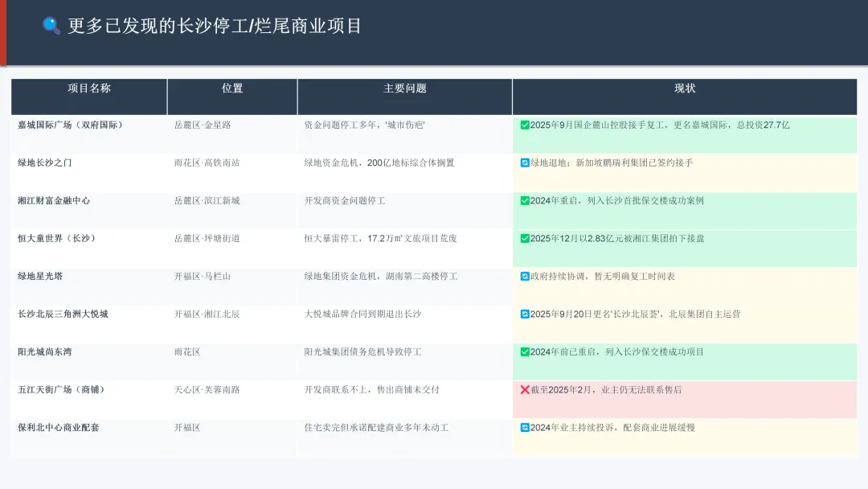Click status text 2024年前已重启，列入长沙保交楼成功项目
This screenshot has height=489, width=868.
617,351
